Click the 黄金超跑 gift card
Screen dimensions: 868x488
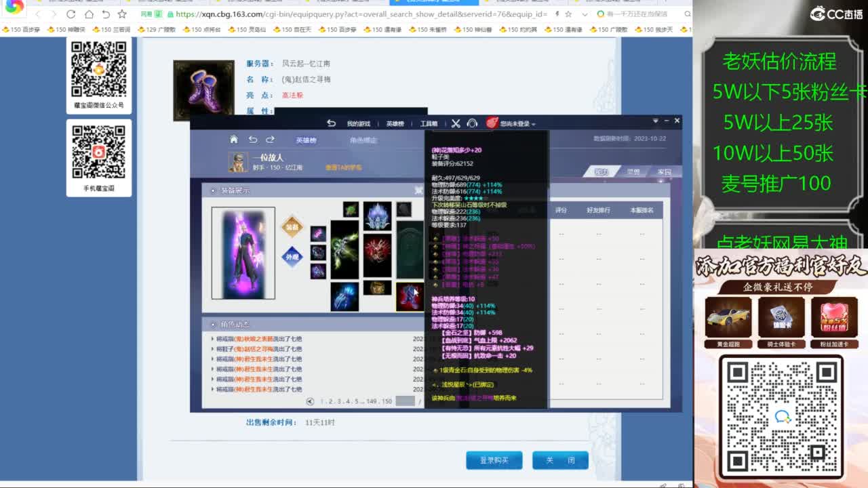[728, 323]
